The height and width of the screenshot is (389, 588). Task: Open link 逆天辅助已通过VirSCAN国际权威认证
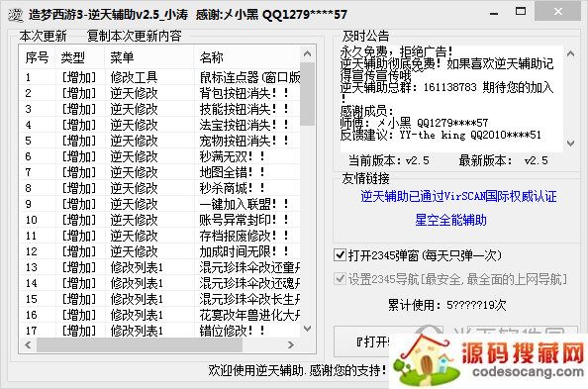pos(458,196)
